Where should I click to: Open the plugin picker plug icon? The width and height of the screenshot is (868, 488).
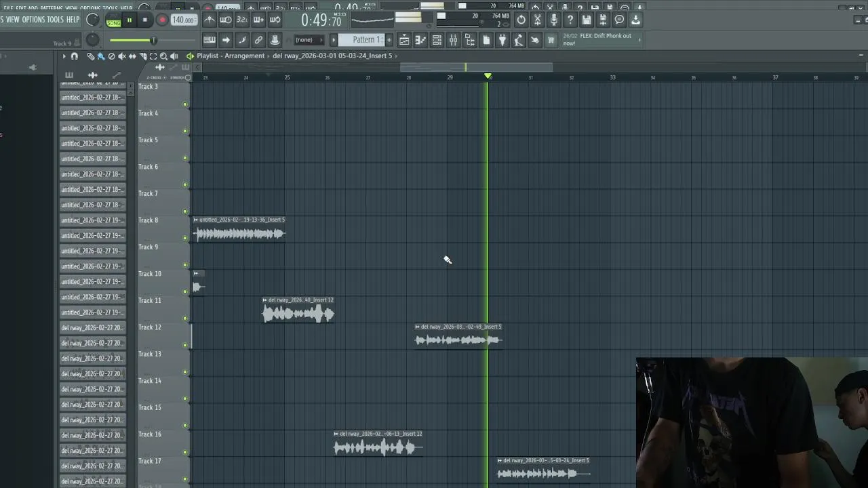[x=502, y=40]
